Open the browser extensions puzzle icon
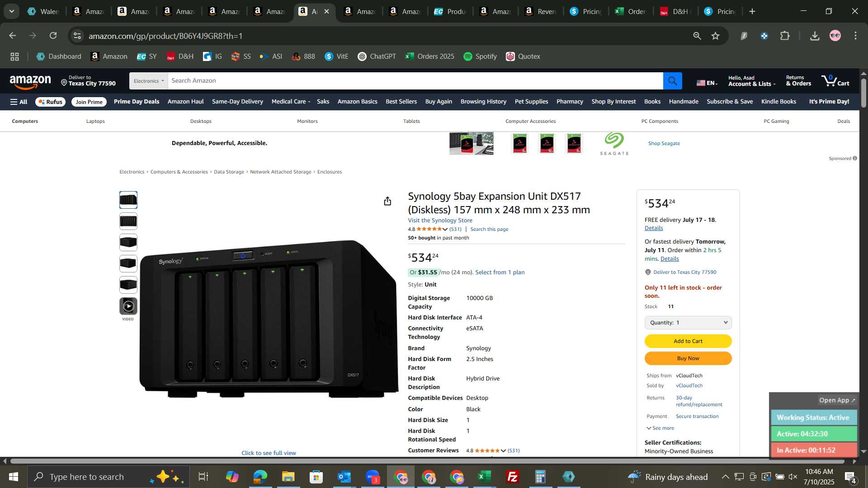Image resolution: width=868 pixels, height=488 pixels. coord(785,36)
